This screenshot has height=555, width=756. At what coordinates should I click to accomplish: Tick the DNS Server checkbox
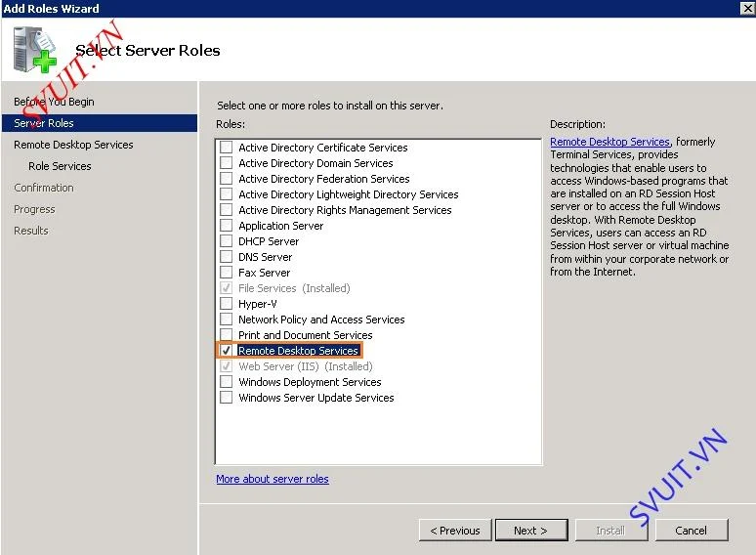click(x=227, y=257)
